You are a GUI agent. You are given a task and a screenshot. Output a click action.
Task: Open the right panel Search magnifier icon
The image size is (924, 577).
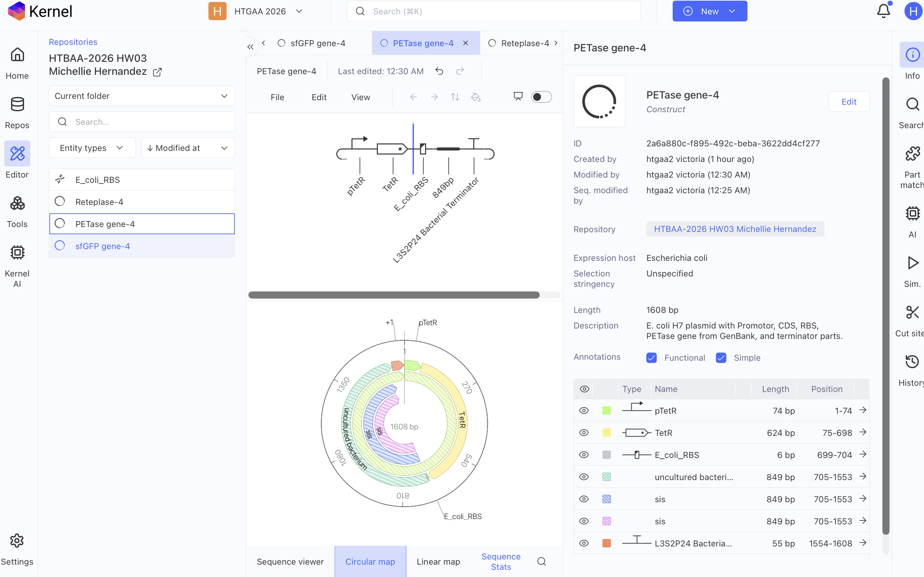913,104
